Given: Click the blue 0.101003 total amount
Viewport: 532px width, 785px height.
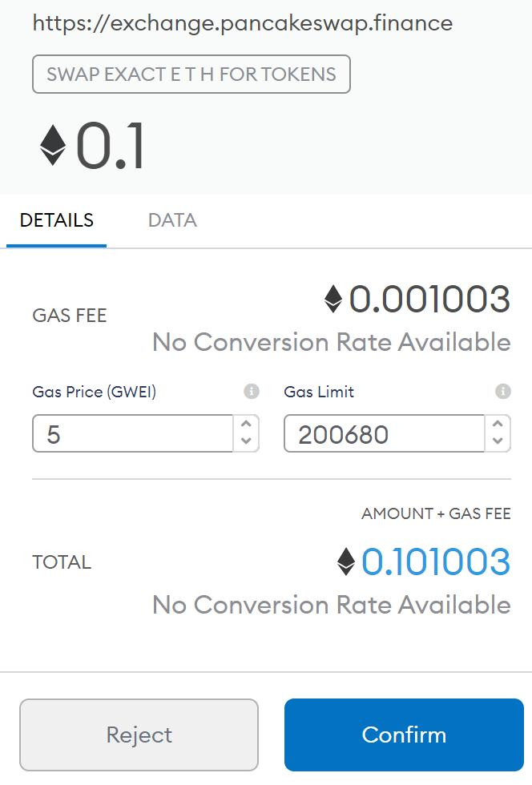Looking at the screenshot, I should 436,562.
